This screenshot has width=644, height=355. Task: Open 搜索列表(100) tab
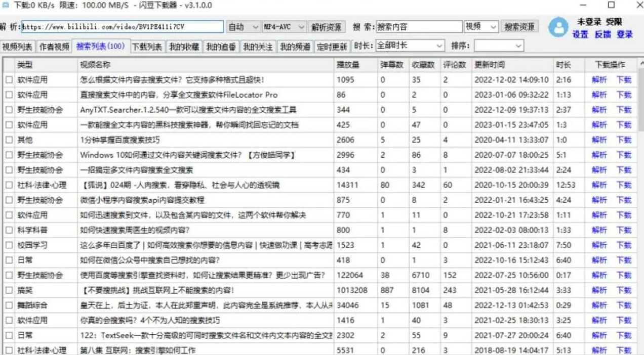(101, 46)
